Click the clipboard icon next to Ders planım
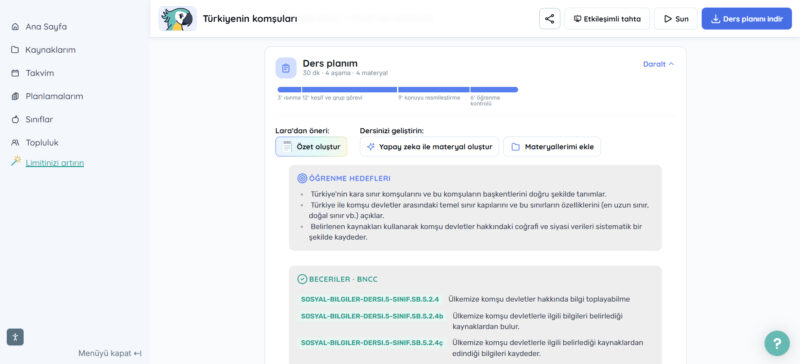The height and width of the screenshot is (364, 800). pos(286,68)
